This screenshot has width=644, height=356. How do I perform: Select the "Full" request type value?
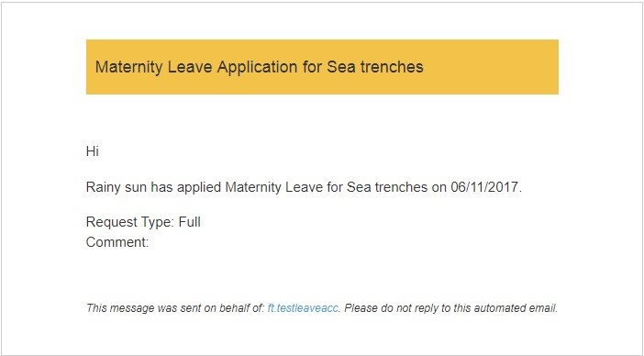coord(190,222)
